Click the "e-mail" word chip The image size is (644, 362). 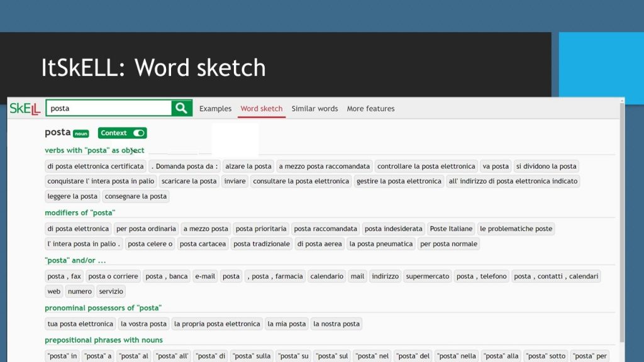(205, 276)
